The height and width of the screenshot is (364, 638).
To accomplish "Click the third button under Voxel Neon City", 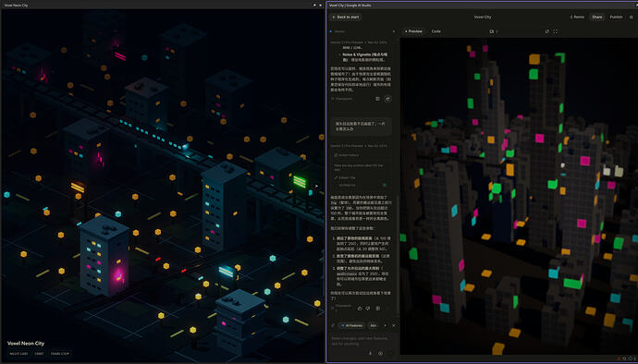I will pos(60,354).
